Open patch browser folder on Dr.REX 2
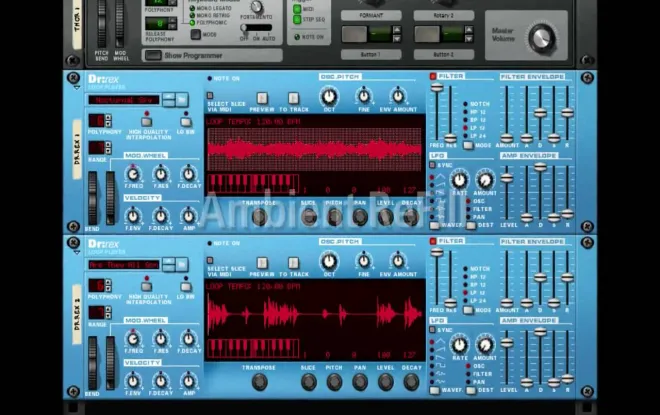The image size is (660, 415). (182, 265)
